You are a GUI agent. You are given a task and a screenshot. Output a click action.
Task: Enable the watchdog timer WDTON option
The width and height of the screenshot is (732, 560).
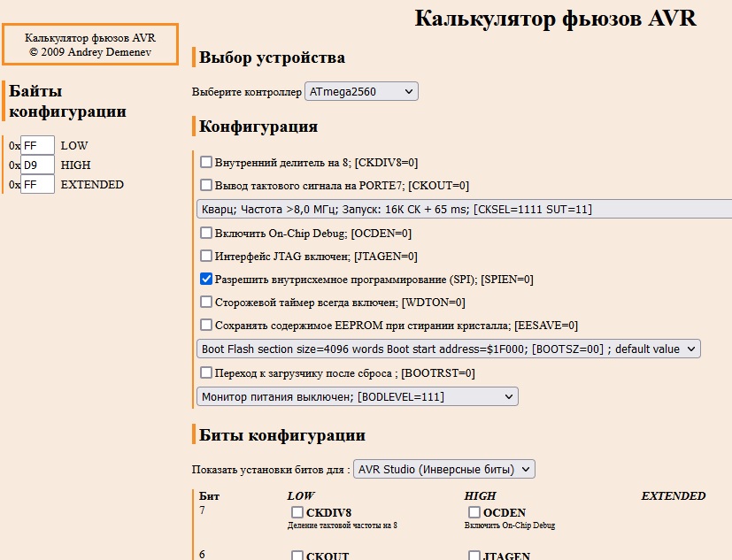(x=206, y=302)
